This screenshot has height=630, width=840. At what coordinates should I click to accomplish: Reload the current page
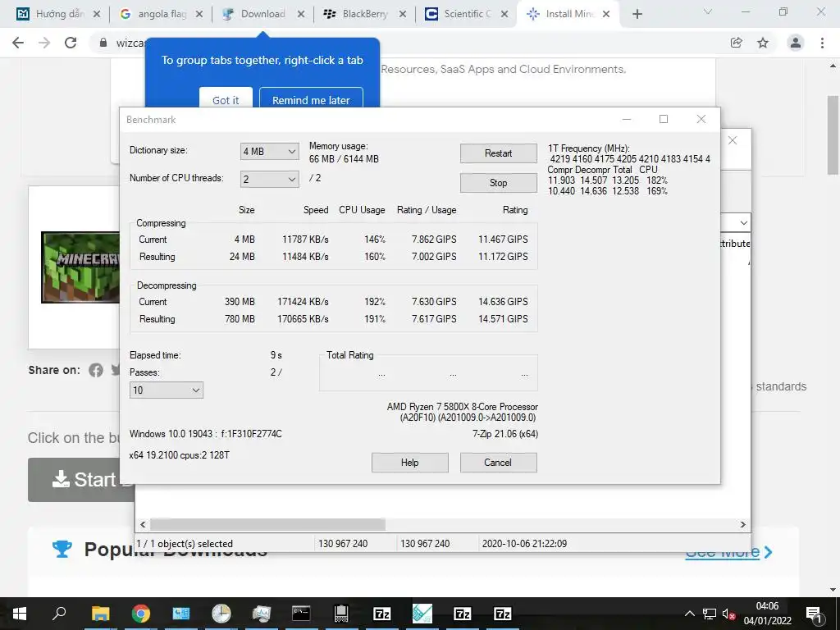71,43
